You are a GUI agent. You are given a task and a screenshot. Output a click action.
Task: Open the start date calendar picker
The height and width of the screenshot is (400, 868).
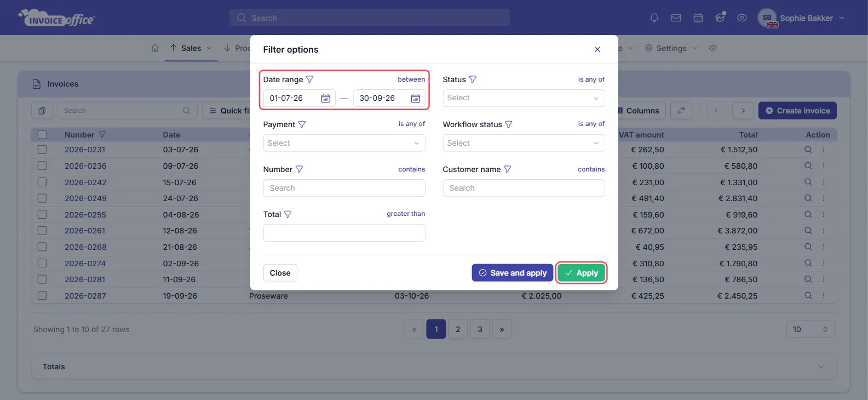325,98
